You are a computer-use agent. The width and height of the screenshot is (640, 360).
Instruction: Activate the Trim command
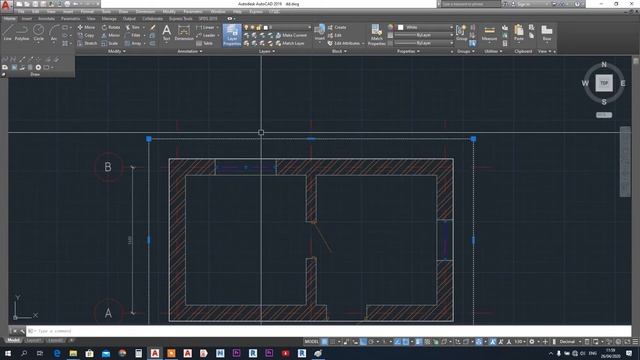[132, 27]
